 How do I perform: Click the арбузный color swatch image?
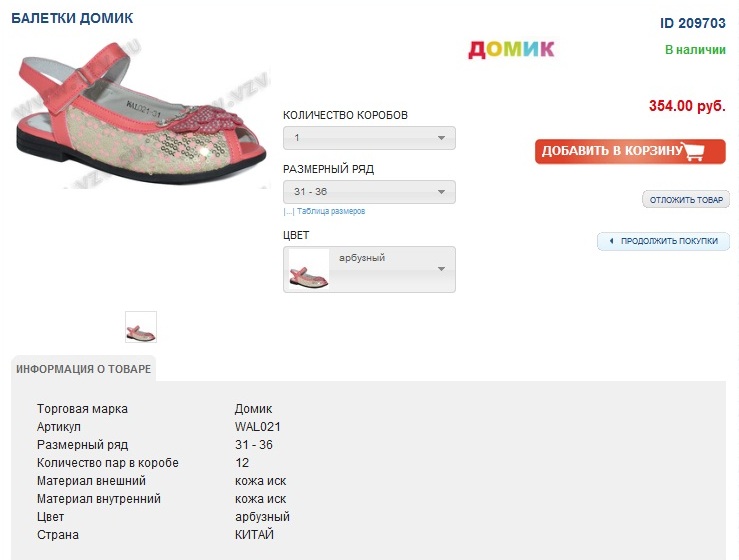click(x=309, y=270)
